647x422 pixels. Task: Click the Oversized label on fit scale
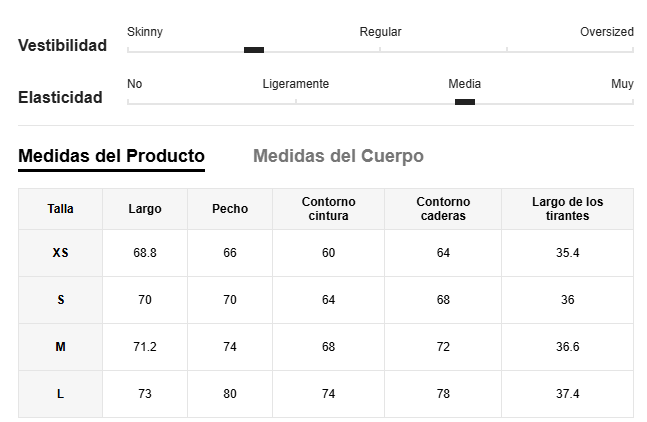point(607,32)
